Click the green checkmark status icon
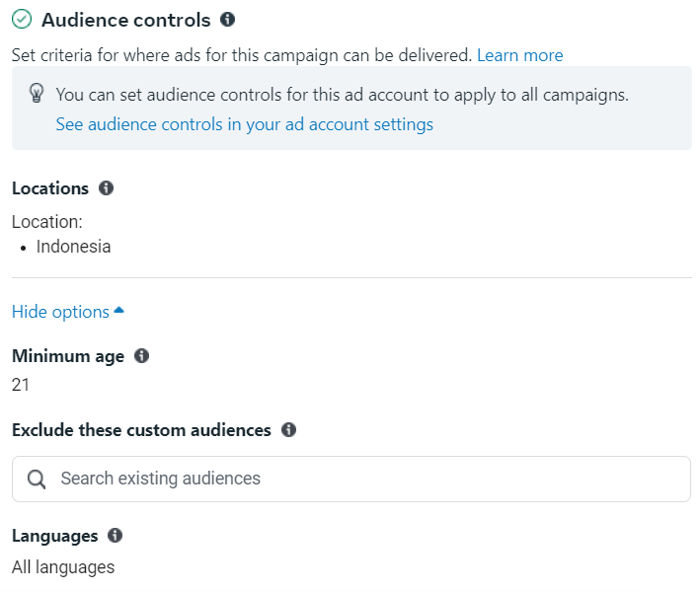Screen dimensions: 700x592 coord(22,19)
